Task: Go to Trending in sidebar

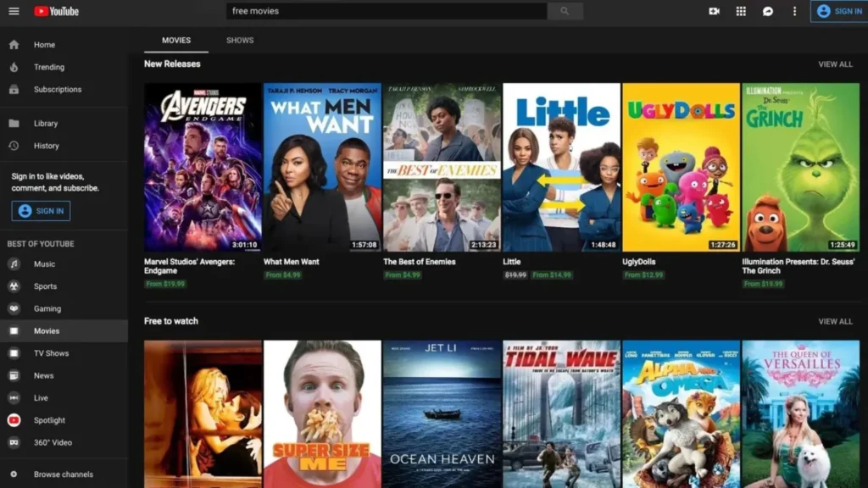Action: [x=48, y=67]
